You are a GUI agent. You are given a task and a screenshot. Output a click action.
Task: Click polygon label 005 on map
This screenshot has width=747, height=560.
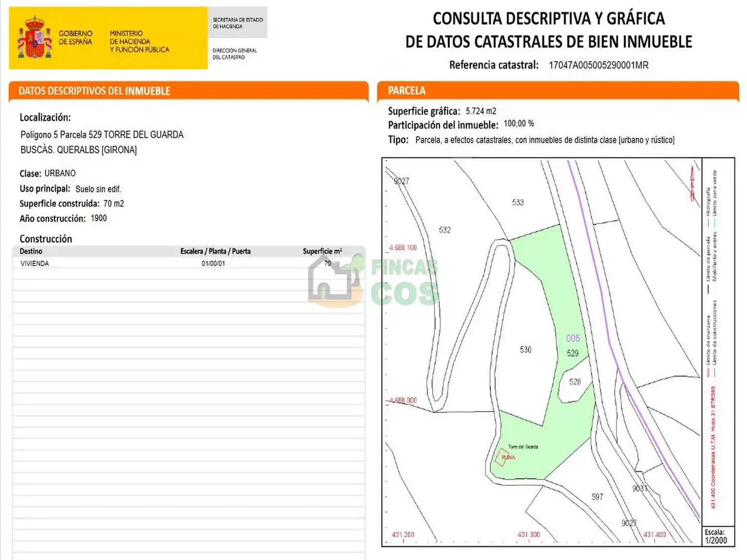[x=573, y=339]
